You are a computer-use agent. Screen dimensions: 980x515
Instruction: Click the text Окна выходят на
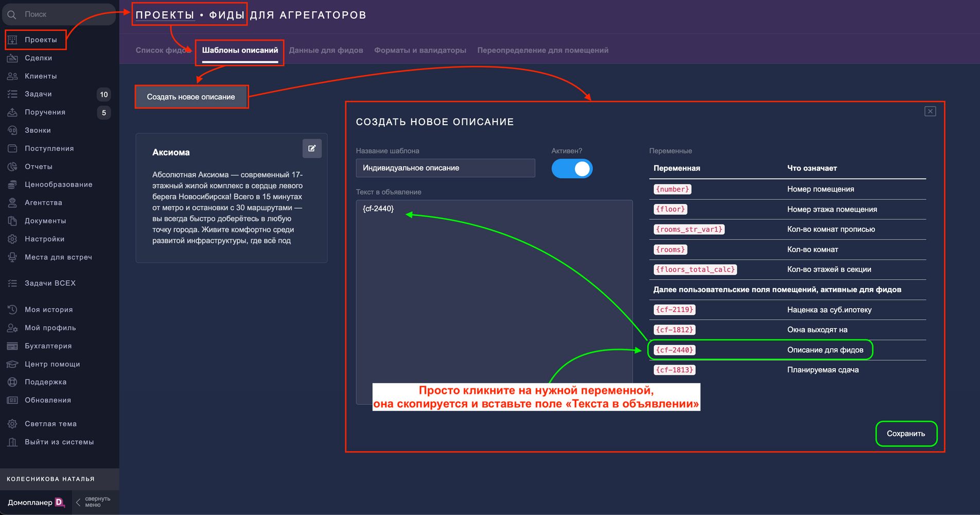click(x=817, y=330)
